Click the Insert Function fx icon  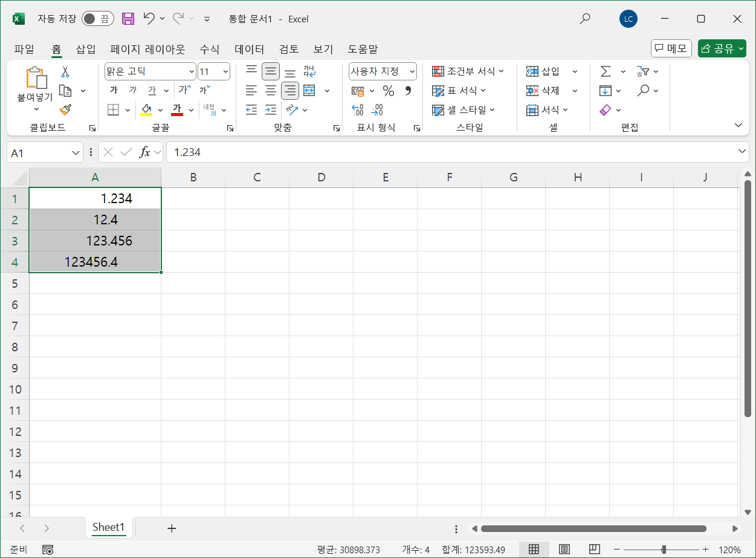144,152
